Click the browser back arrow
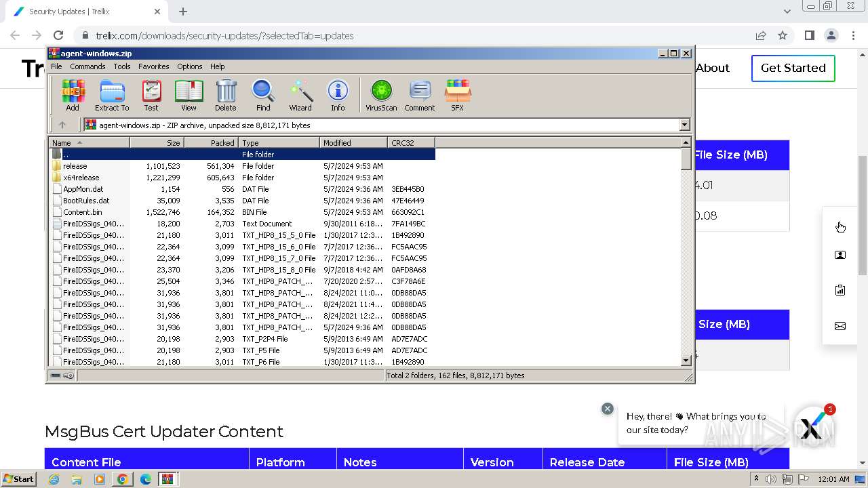The width and height of the screenshot is (868, 488). point(15,35)
